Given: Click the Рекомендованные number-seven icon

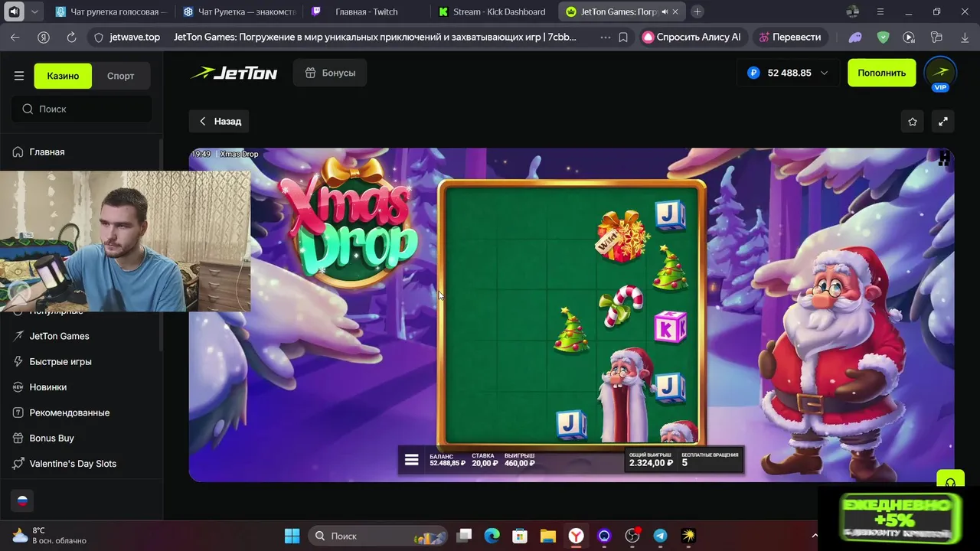Looking at the screenshot, I should 18,412.
